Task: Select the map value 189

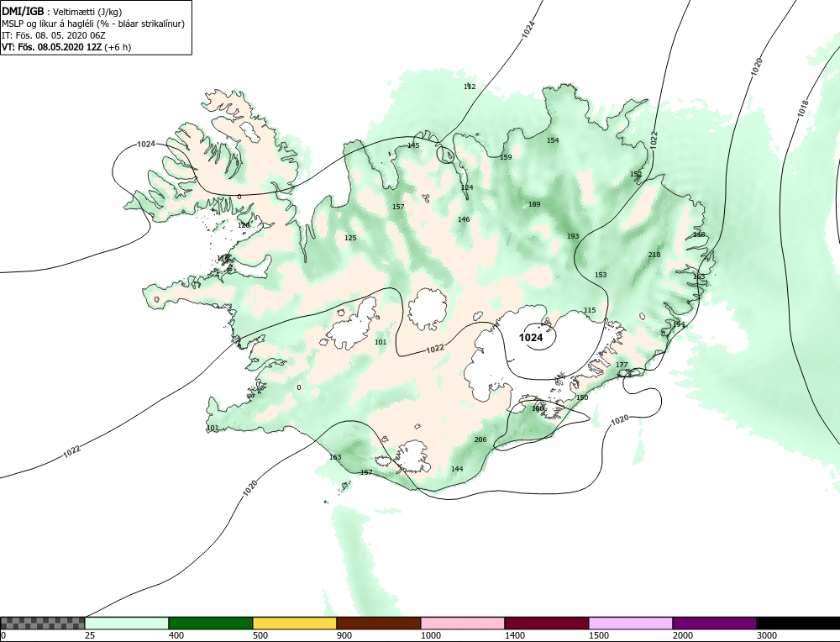Action: (x=534, y=204)
